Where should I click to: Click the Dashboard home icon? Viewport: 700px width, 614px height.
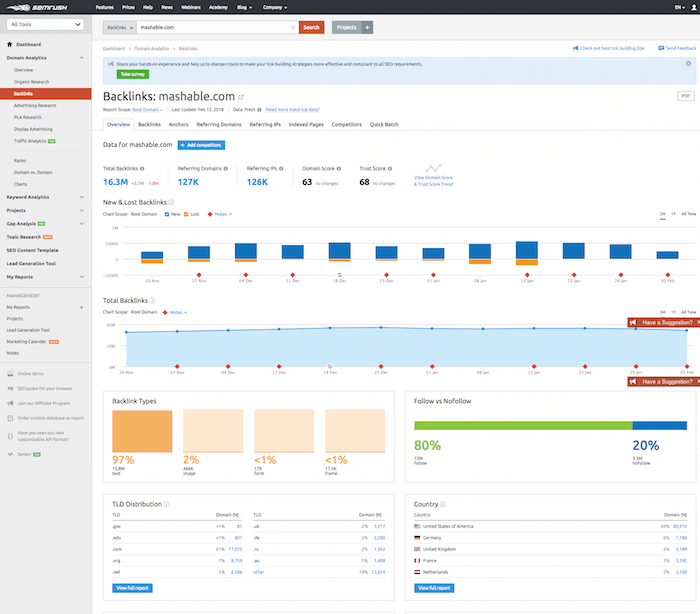tap(9, 44)
